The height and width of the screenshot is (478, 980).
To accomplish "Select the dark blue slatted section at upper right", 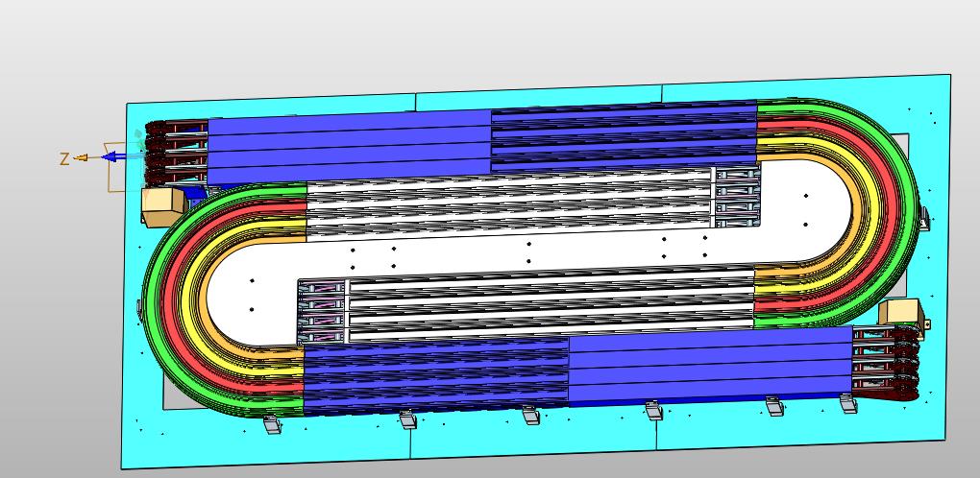I will click(625, 136).
